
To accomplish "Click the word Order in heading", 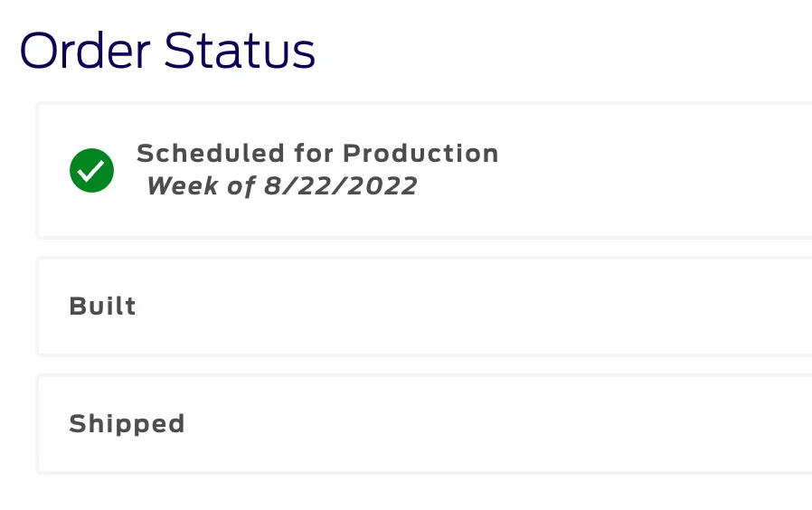I will [x=85, y=51].
